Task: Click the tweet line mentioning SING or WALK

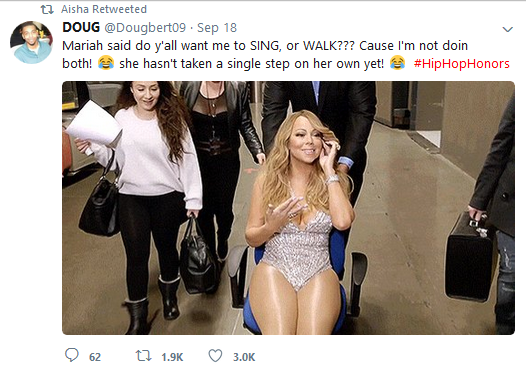Action: 265,46
